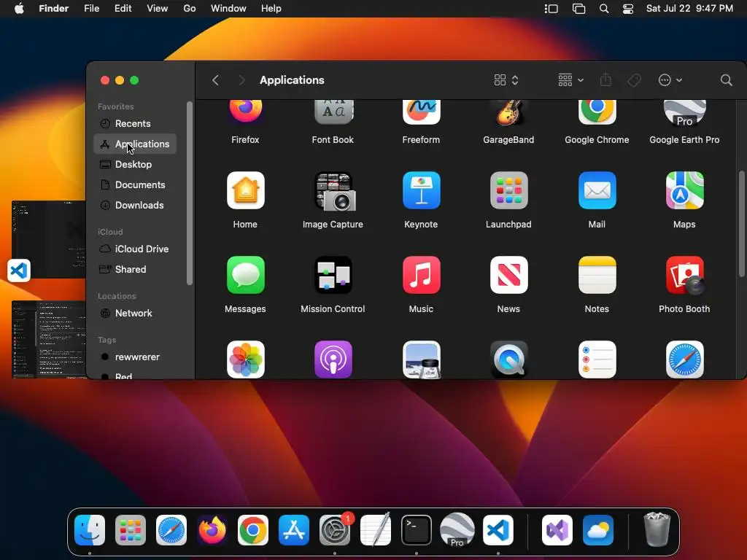Select the News app icon
This screenshot has width=747, height=560.
pos(508,275)
